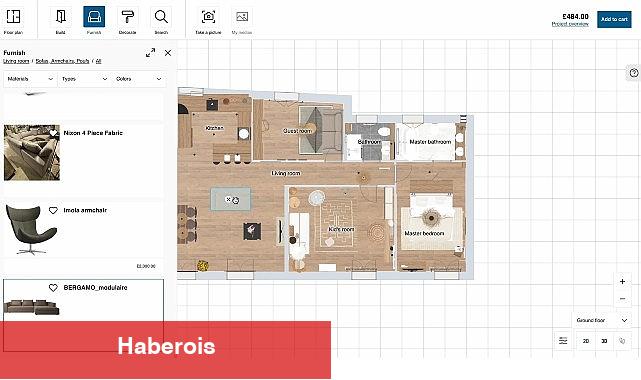Click the Kid's room label
Viewport: 641px width, 380px height.
coord(341,229)
